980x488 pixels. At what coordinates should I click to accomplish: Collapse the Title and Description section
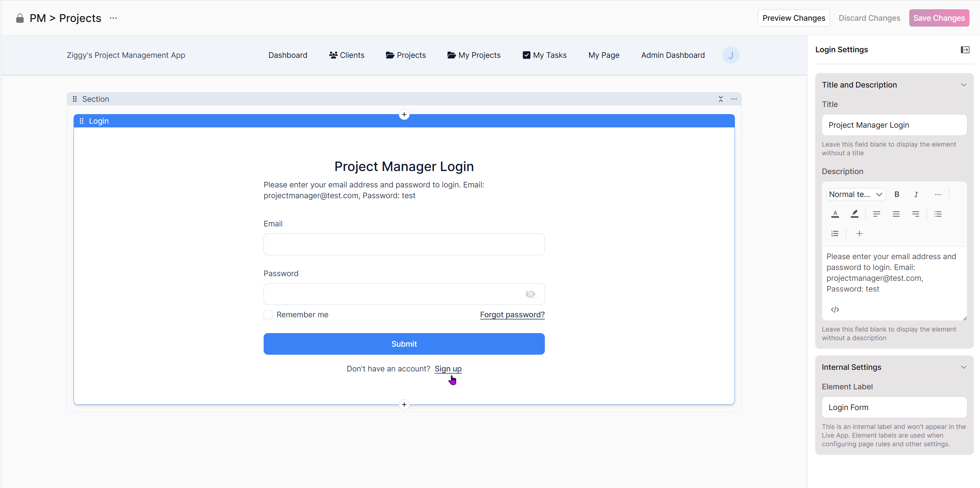tap(963, 85)
